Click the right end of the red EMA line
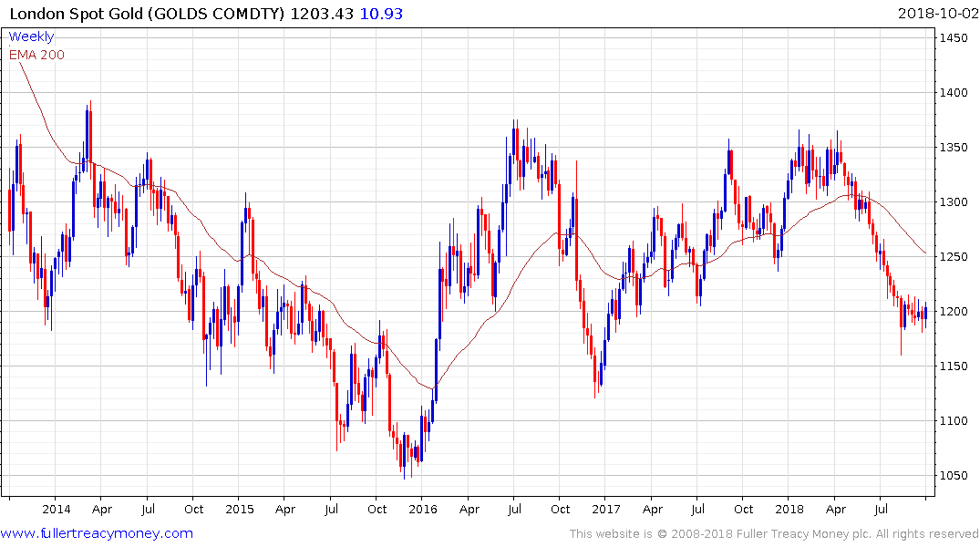 (x=925, y=253)
